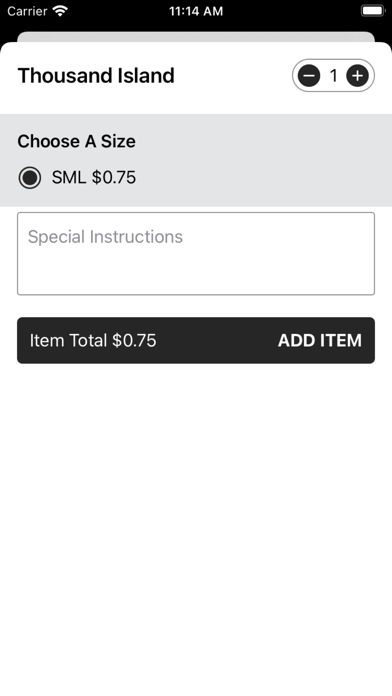The image size is (392, 696).
Task: Tap the Wi-Fi status icon
Action: click(x=60, y=11)
